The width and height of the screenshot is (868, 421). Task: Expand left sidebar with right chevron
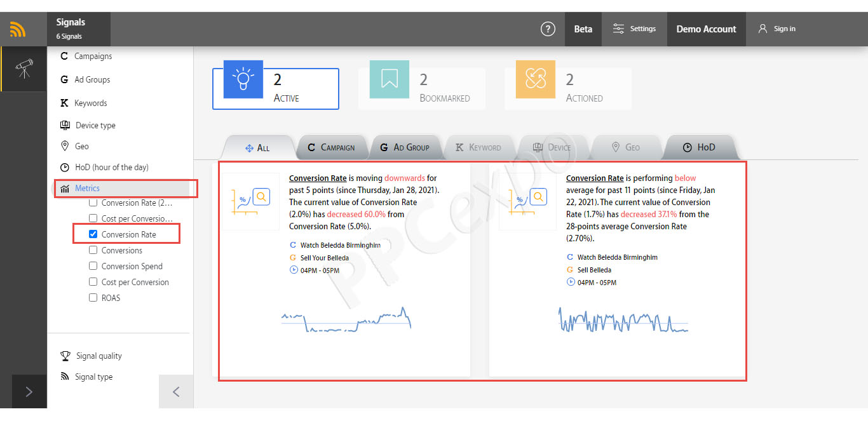pos(29,392)
